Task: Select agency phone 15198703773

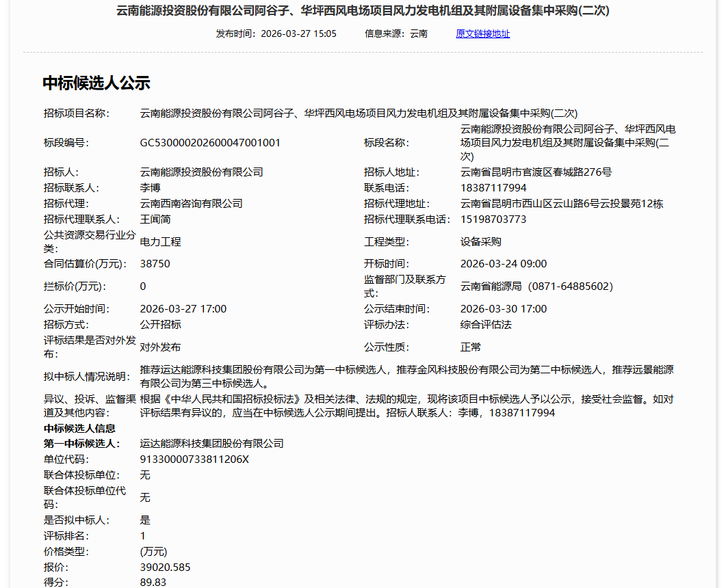Action: coord(493,219)
